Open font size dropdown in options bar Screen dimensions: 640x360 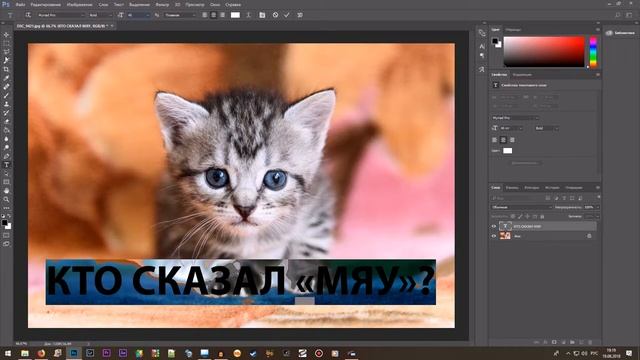point(138,15)
